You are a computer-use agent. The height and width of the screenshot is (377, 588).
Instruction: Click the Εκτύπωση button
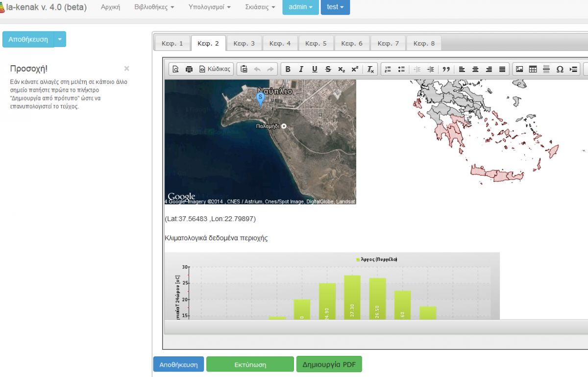(250, 365)
